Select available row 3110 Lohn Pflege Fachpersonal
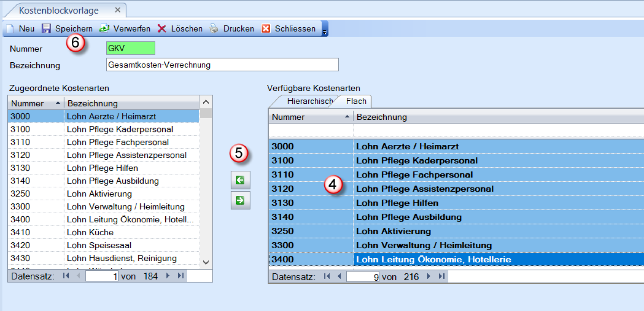Image resolution: width=644 pixels, height=311 pixels. coord(456,175)
